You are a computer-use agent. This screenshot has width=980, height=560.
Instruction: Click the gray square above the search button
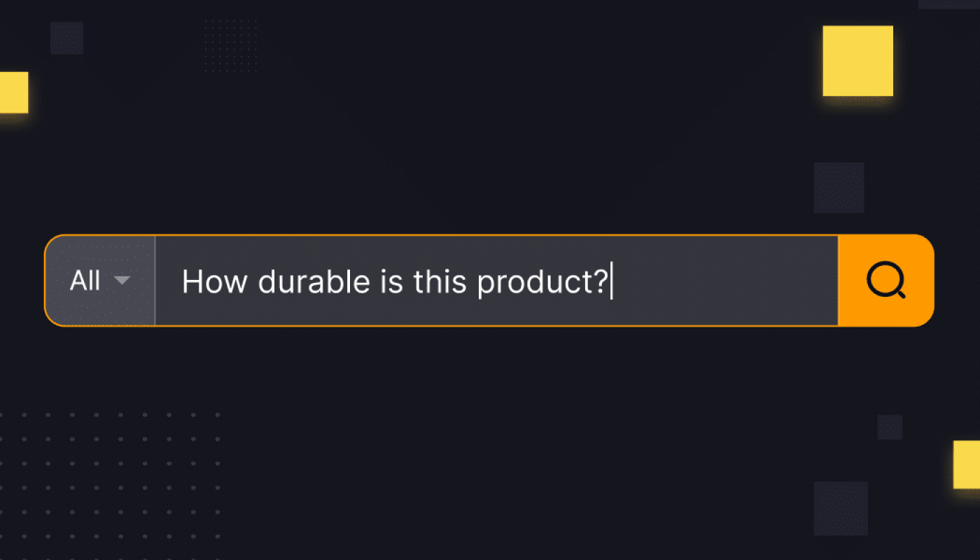[839, 188]
